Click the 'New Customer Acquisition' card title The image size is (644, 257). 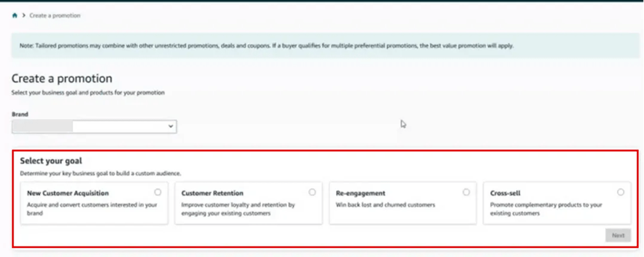68,193
